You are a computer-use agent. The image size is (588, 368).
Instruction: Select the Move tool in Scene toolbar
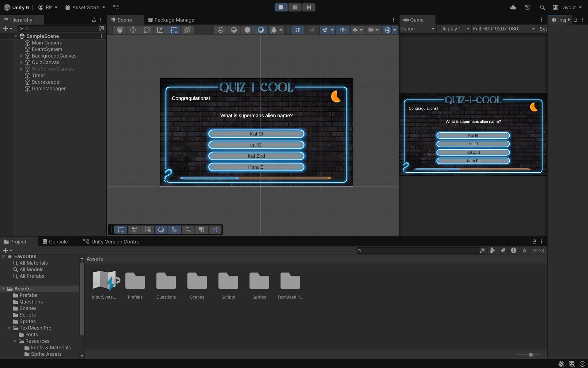pos(133,30)
